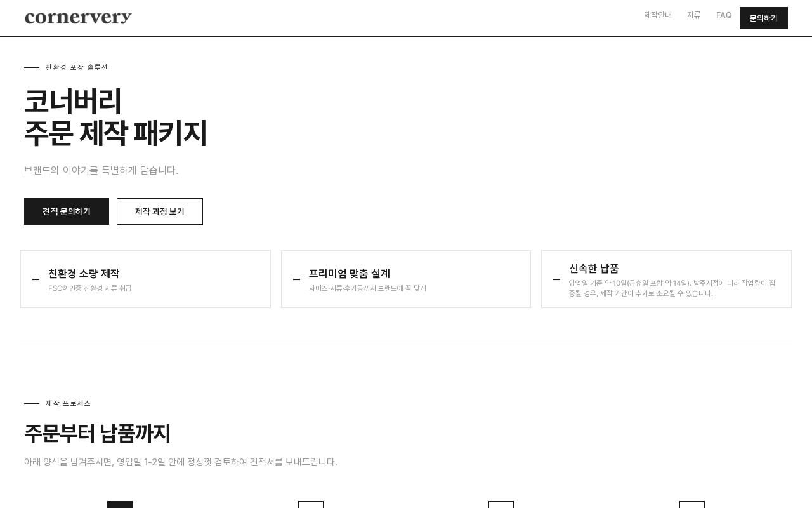Viewport: 812px width, 508px height.
Task: Select the second outlined step box
Action: point(311,504)
